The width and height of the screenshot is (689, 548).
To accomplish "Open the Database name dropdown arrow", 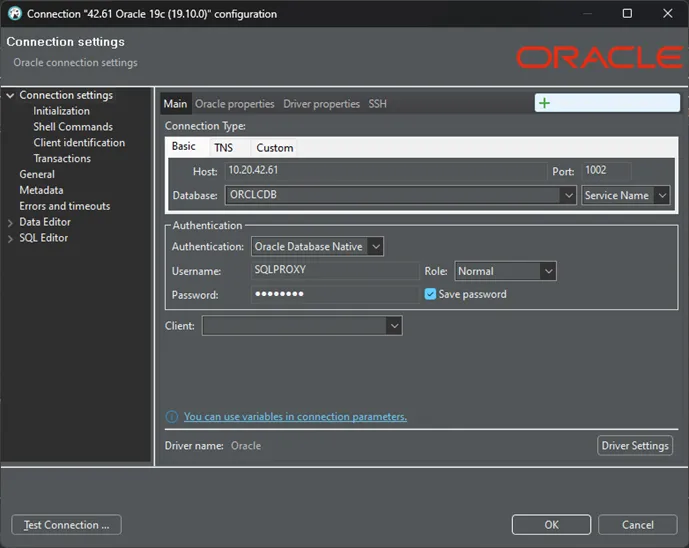I will click(x=569, y=195).
